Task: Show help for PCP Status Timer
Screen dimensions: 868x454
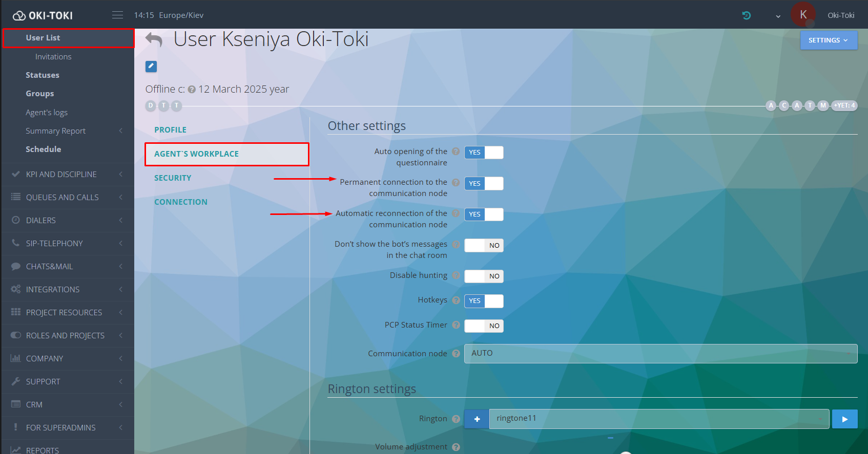Action: tap(456, 325)
